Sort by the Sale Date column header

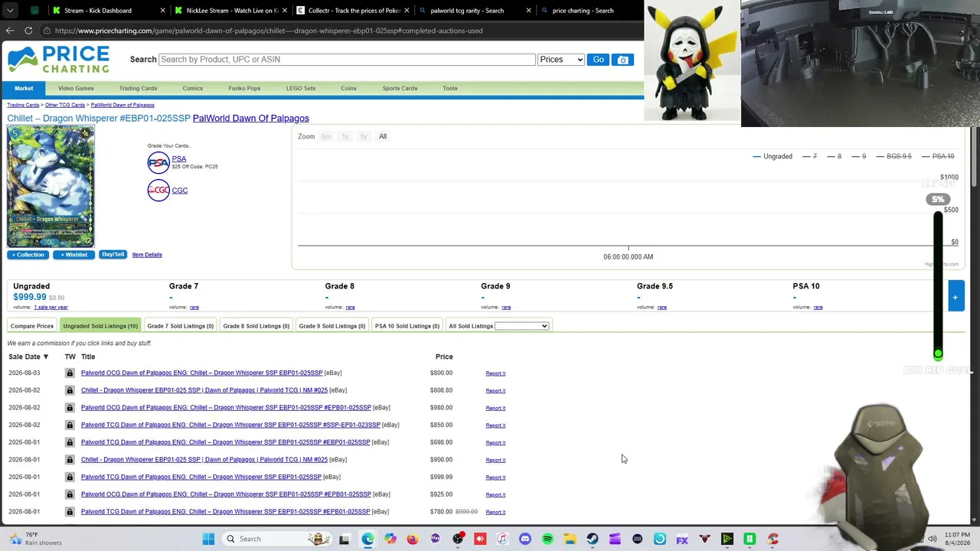[x=28, y=357]
